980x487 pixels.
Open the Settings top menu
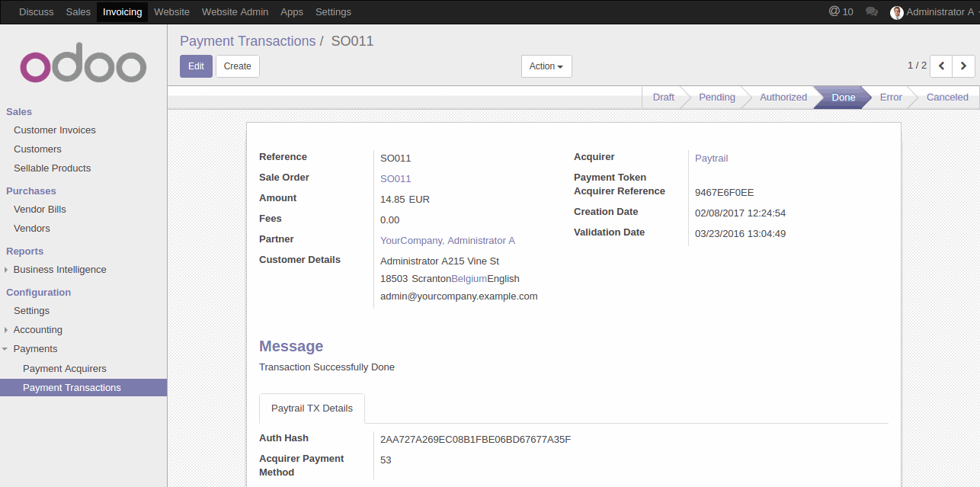click(x=333, y=12)
